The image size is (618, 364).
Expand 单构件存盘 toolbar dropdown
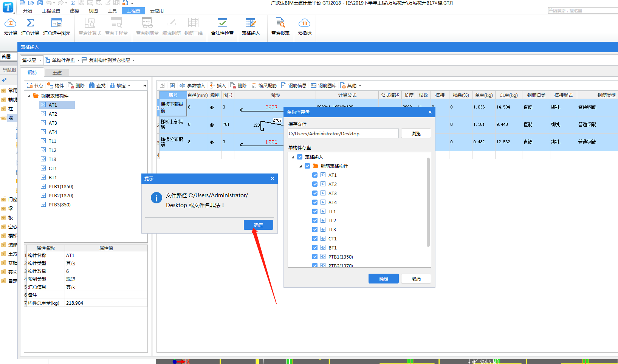[x=78, y=60]
